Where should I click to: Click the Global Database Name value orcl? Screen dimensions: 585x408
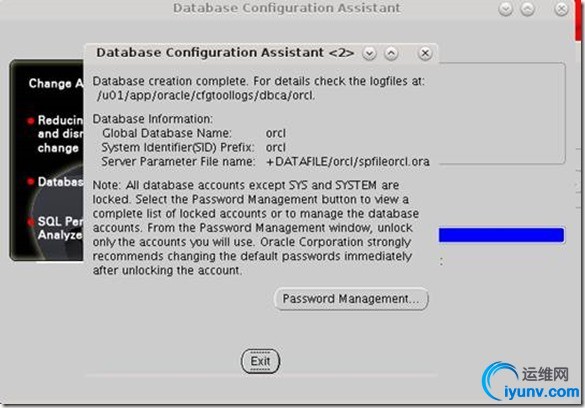coord(276,133)
